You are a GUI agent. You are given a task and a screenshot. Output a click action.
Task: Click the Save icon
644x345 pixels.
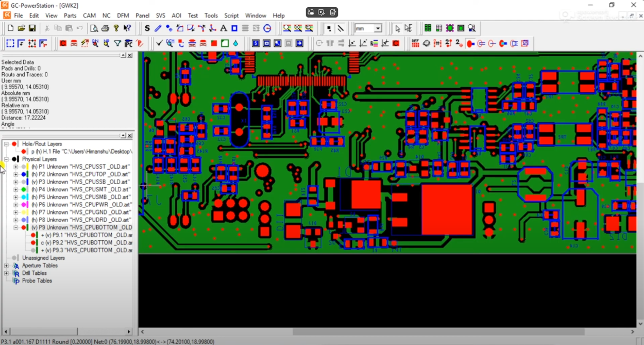click(33, 28)
